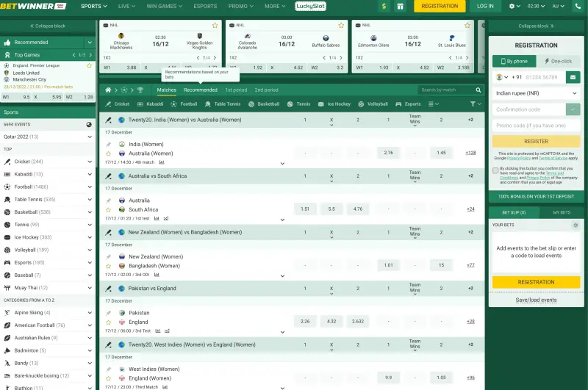Open +128 more markets link
The height and width of the screenshot is (390, 588).
point(470,153)
